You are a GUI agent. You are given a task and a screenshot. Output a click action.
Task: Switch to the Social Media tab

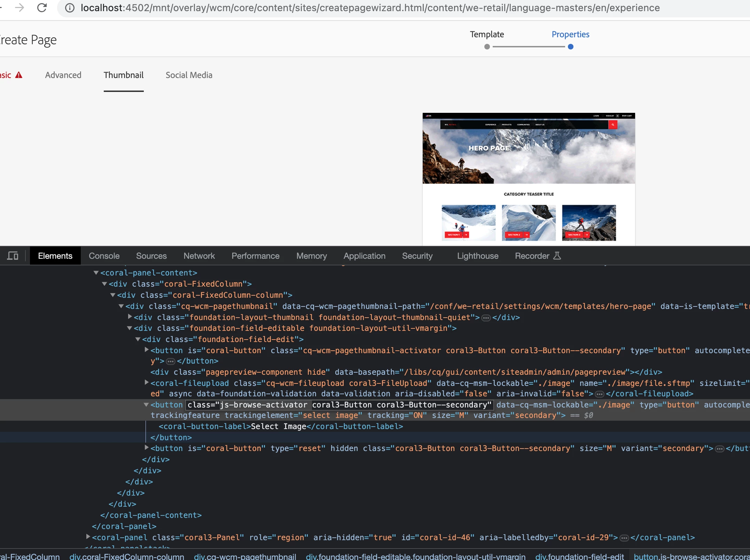pos(189,75)
